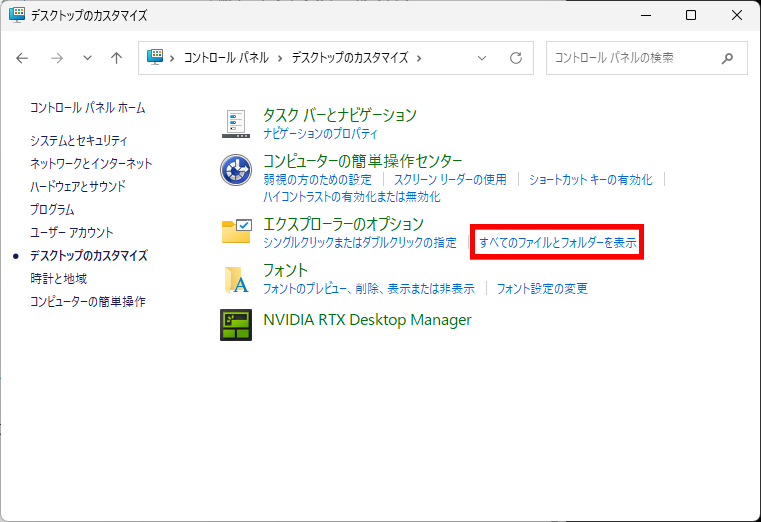Open コンピューターの簡単操作センター heading
Screen dimensions: 761x522
click(x=363, y=161)
